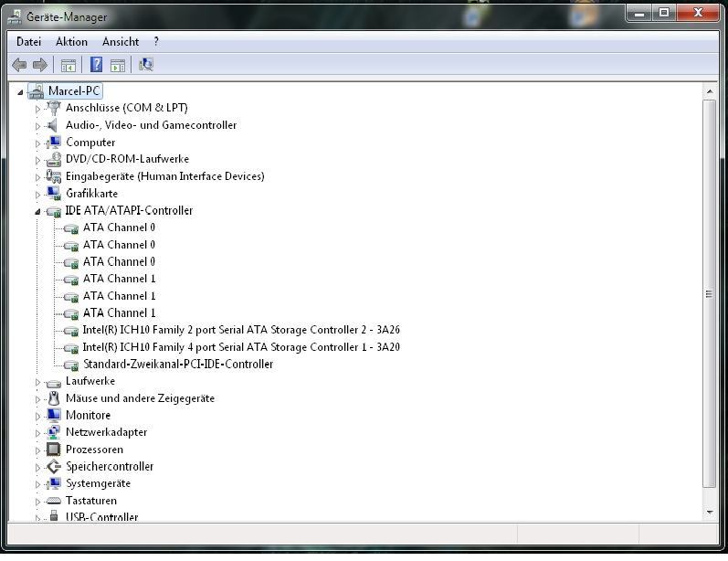The width and height of the screenshot is (728, 561).
Task: Close the Geräte-Manager window
Action: (x=698, y=13)
